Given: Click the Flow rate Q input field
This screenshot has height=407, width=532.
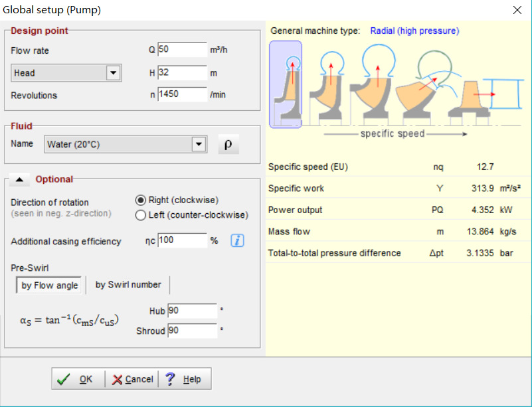Looking at the screenshot, I should (x=182, y=50).
